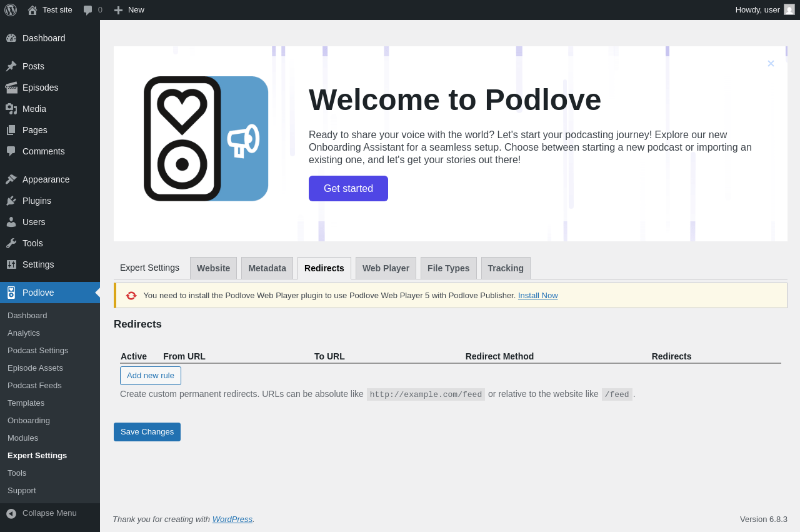Image resolution: width=800 pixels, height=532 pixels.
Task: Open Onboarding submenu item
Action: coord(50,420)
